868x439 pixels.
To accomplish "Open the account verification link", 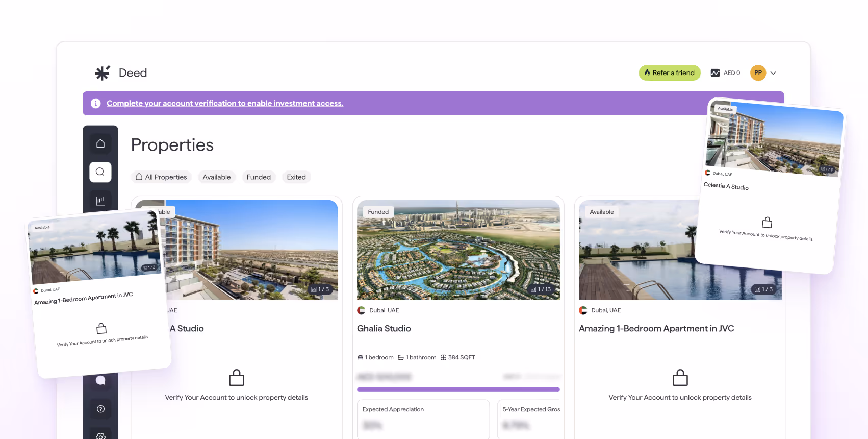I will (x=225, y=103).
